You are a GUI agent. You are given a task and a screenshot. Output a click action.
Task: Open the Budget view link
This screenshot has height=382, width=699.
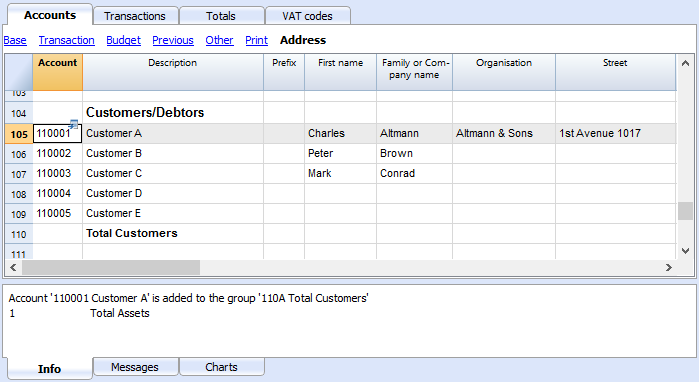pyautogui.click(x=123, y=40)
